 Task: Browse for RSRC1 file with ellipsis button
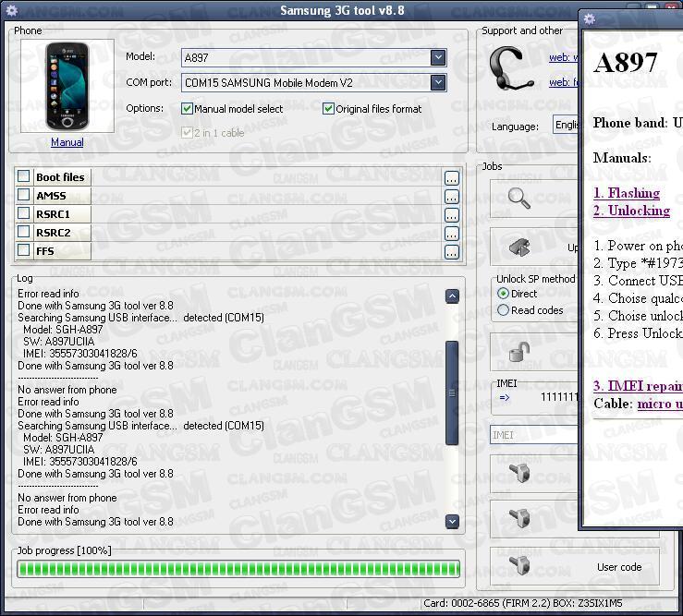click(x=452, y=215)
